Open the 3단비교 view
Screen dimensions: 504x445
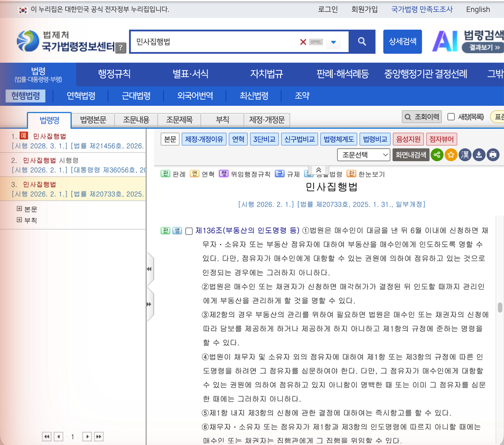(264, 139)
